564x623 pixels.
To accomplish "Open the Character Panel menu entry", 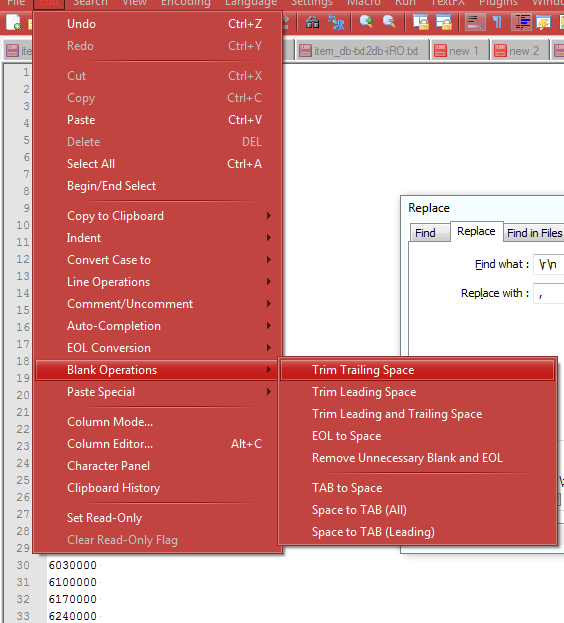I will (x=158, y=466).
